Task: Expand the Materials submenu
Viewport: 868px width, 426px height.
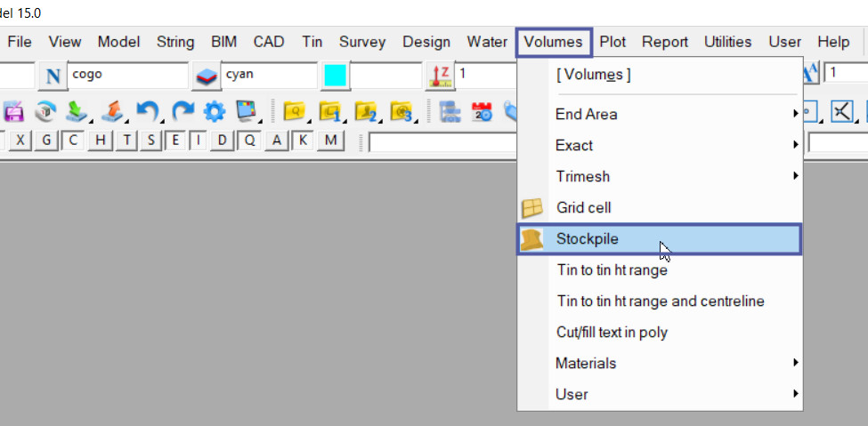Action: [x=660, y=363]
